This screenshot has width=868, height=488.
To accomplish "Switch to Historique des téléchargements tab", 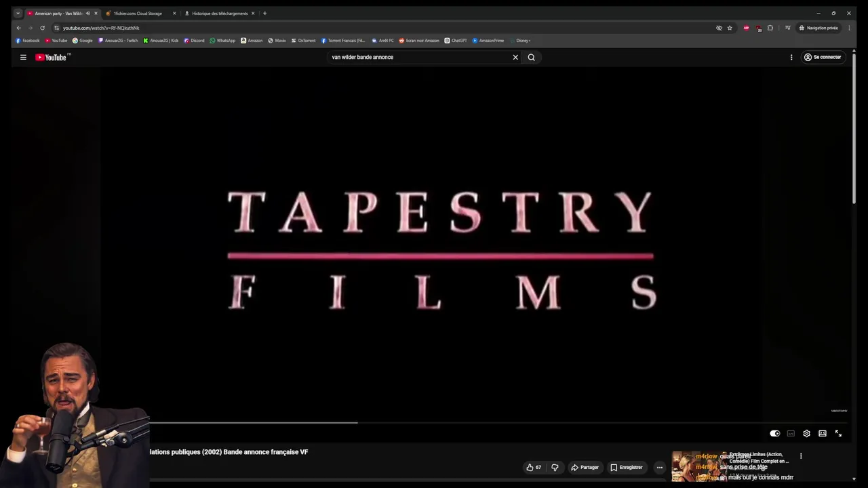I will tap(220, 14).
